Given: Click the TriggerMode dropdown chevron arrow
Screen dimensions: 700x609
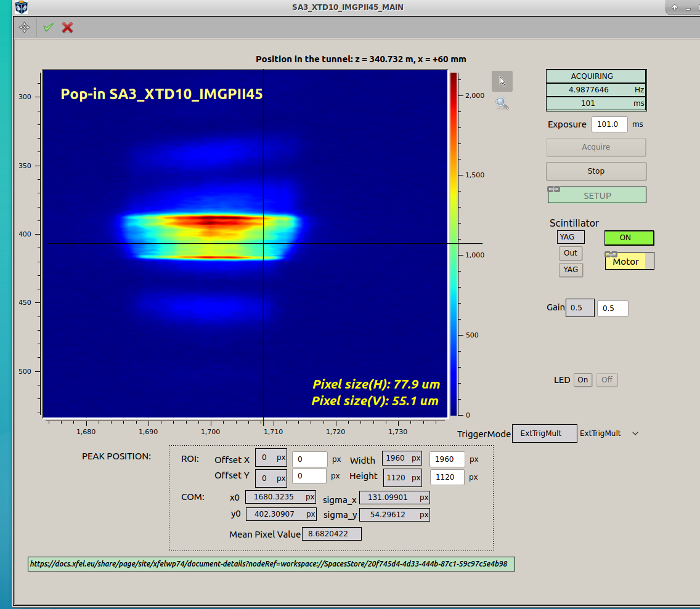Looking at the screenshot, I should coord(635,434).
